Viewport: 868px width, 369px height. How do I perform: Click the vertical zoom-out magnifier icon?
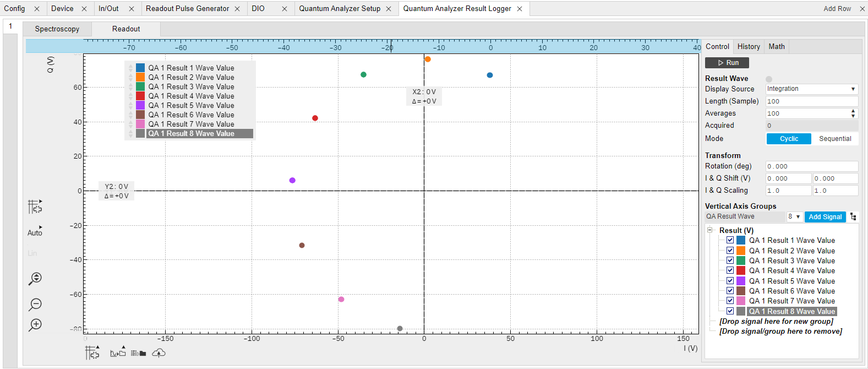(x=35, y=304)
